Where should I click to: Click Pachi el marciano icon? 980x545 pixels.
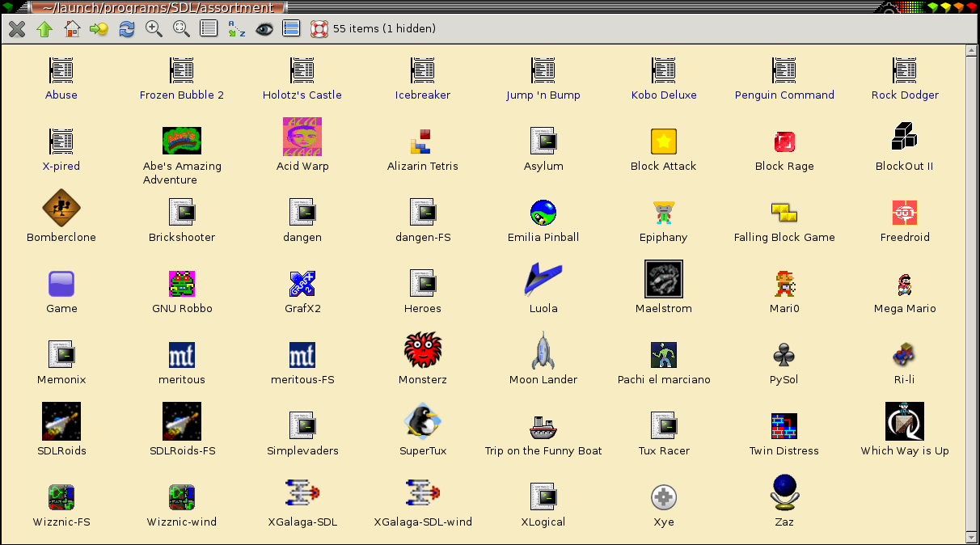[664, 355]
